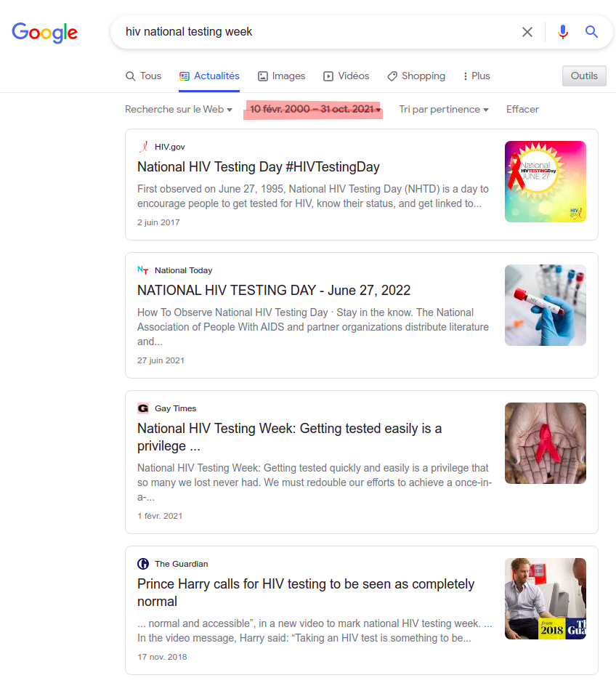This screenshot has width=616, height=683.
Task: Click the Outils button
Action: coord(583,76)
